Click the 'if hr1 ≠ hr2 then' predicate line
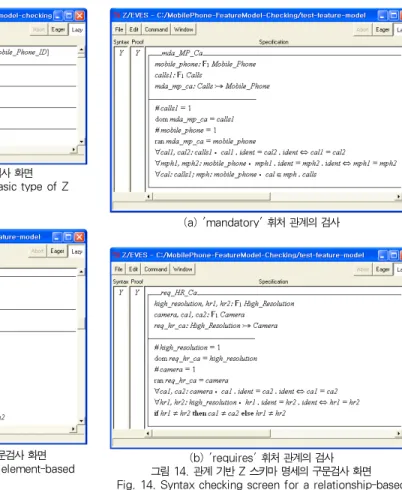The image size is (402, 490). pyautogui.click(x=220, y=413)
